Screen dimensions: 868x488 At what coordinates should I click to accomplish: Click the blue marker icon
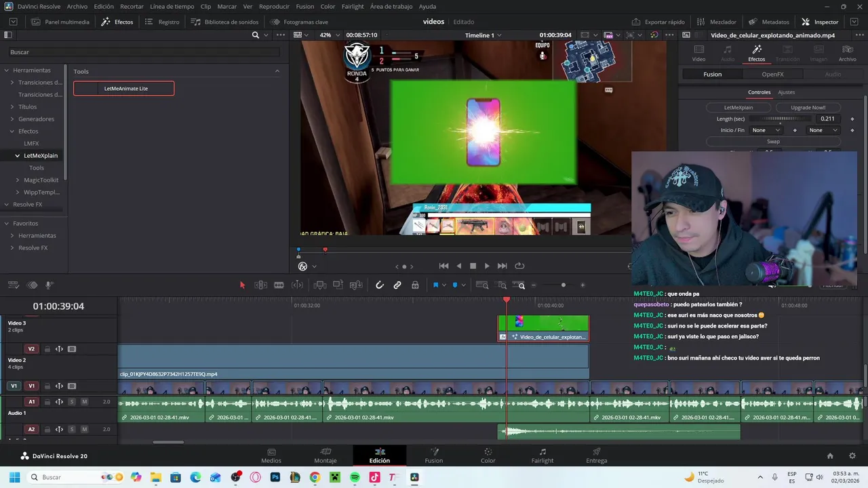[455, 285]
